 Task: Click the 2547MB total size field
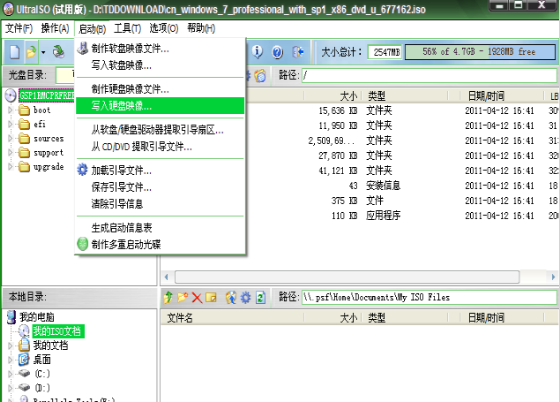[x=385, y=52]
